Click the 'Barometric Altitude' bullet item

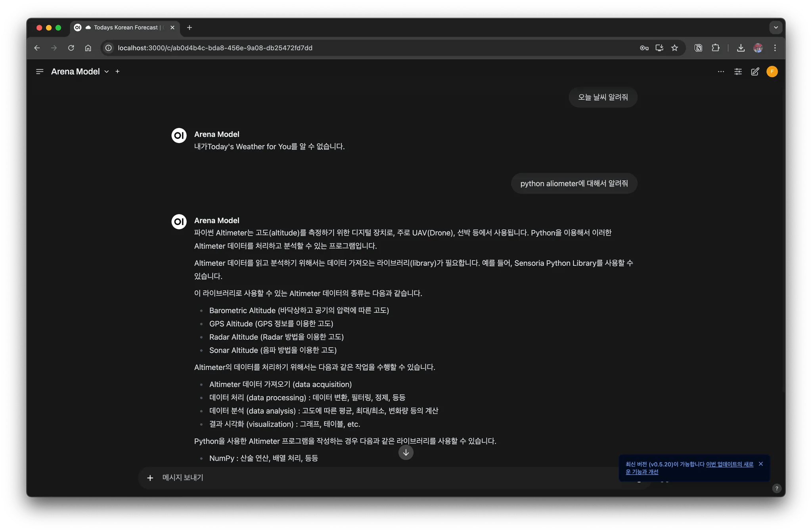299,310
